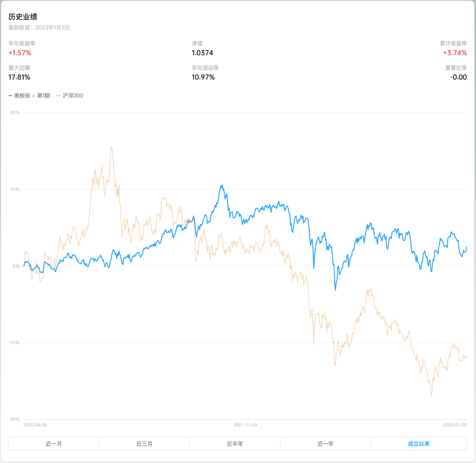
Task: Click the 夏普比率 value -0.00
Action: coord(458,77)
